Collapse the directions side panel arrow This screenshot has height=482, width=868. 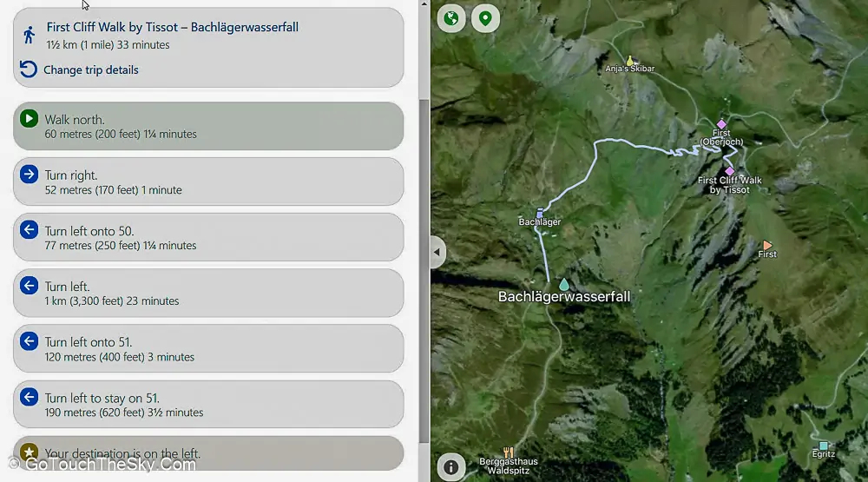coord(437,252)
